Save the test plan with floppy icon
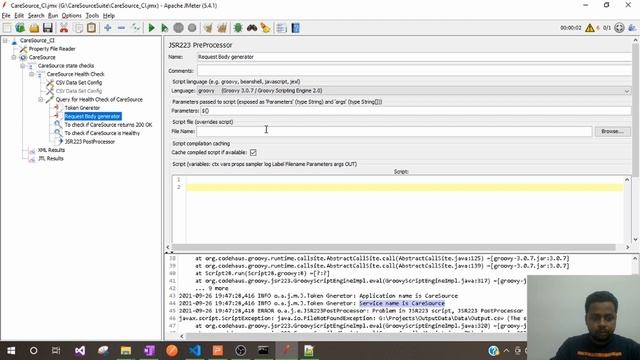The height and width of the screenshot is (360, 640). (48, 28)
